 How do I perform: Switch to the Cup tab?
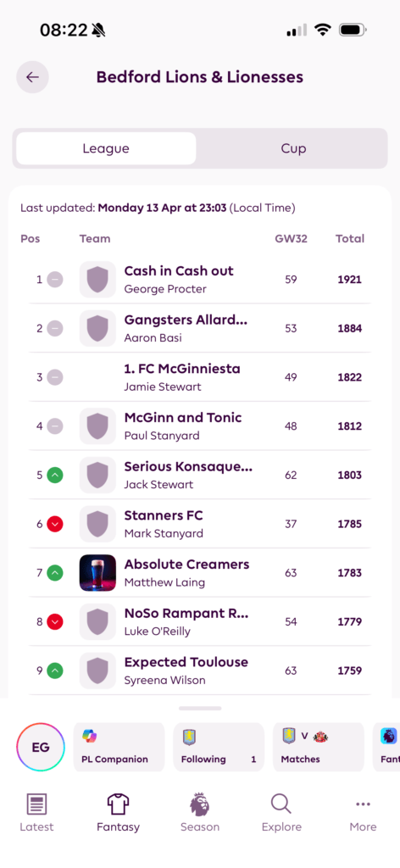[x=293, y=148]
